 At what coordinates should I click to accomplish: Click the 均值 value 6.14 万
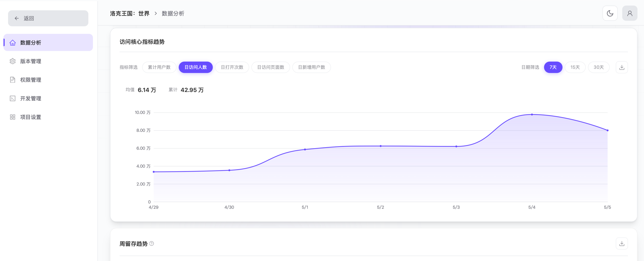(x=147, y=90)
